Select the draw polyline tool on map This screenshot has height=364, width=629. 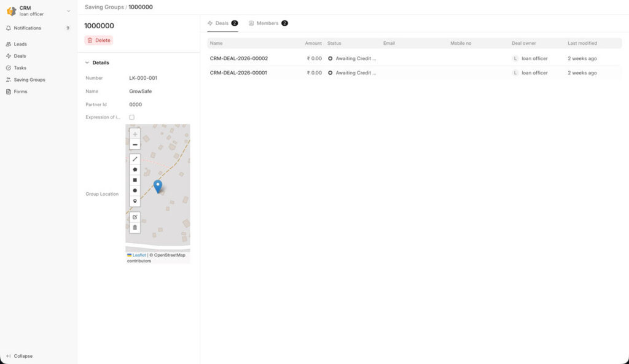click(x=135, y=158)
